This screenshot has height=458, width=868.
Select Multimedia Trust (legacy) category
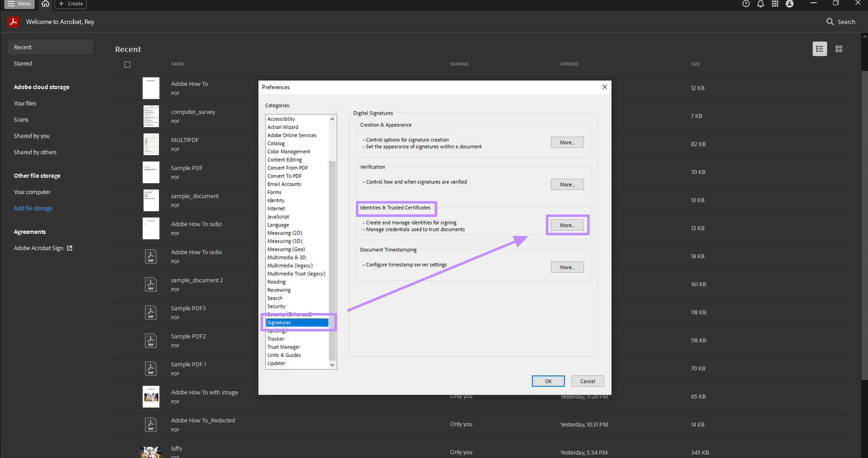(x=296, y=274)
